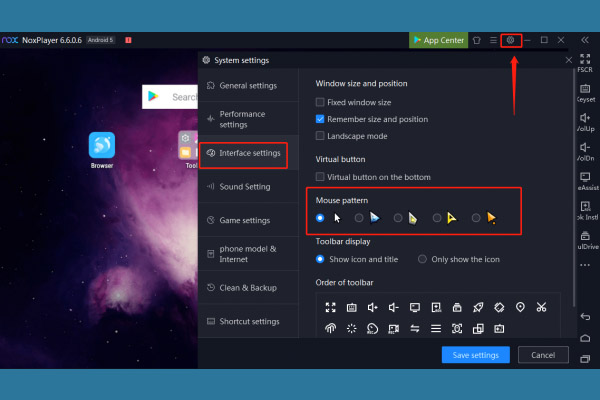Open the General settings tab
Screen dimensions: 600x400
(248, 85)
